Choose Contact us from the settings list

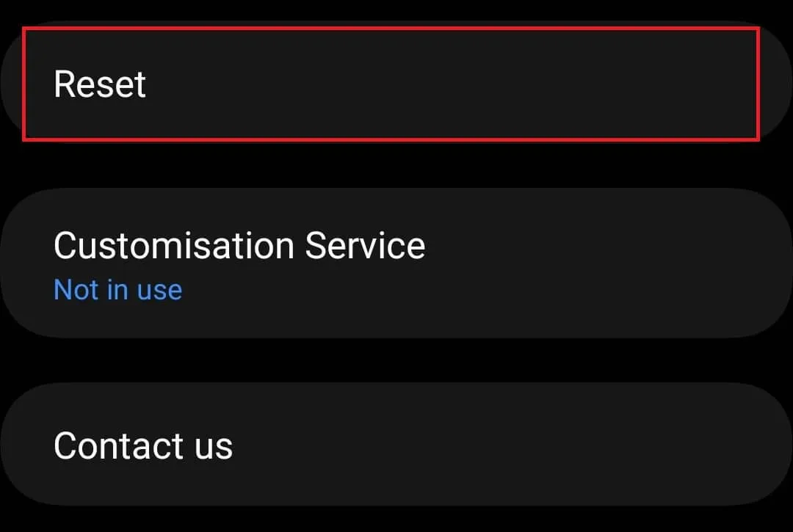click(x=396, y=445)
